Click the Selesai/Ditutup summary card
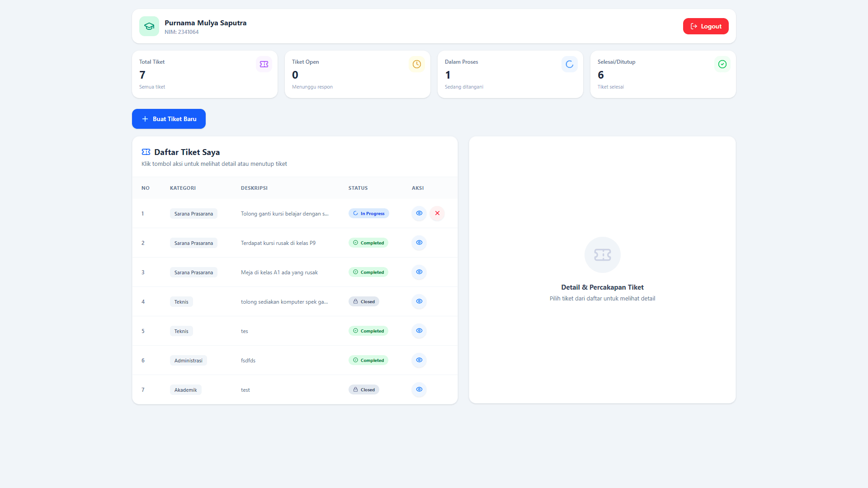 (x=663, y=74)
